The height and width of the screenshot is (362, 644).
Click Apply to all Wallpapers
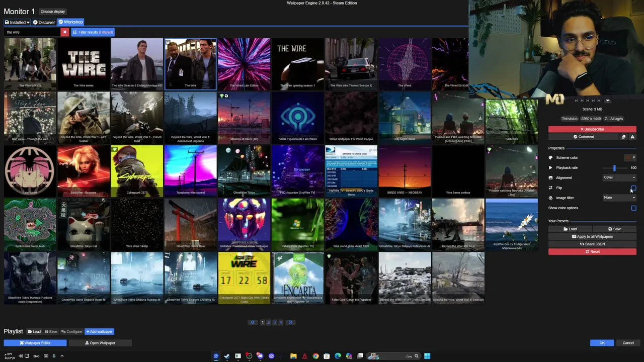point(592,237)
